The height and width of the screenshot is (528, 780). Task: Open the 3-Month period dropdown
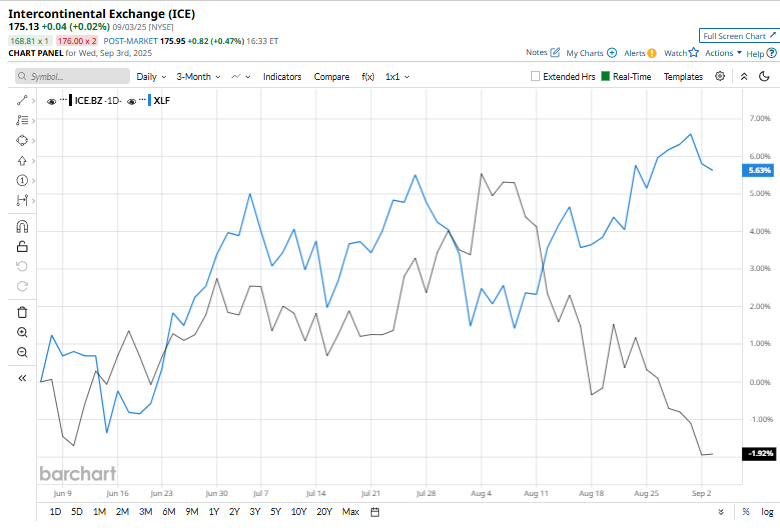click(x=198, y=77)
